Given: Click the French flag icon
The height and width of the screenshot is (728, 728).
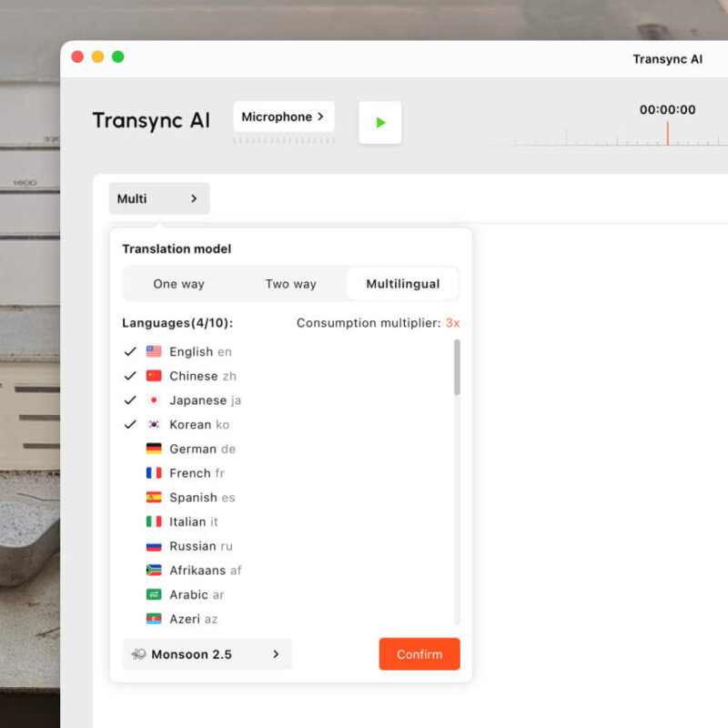Looking at the screenshot, I should [154, 473].
